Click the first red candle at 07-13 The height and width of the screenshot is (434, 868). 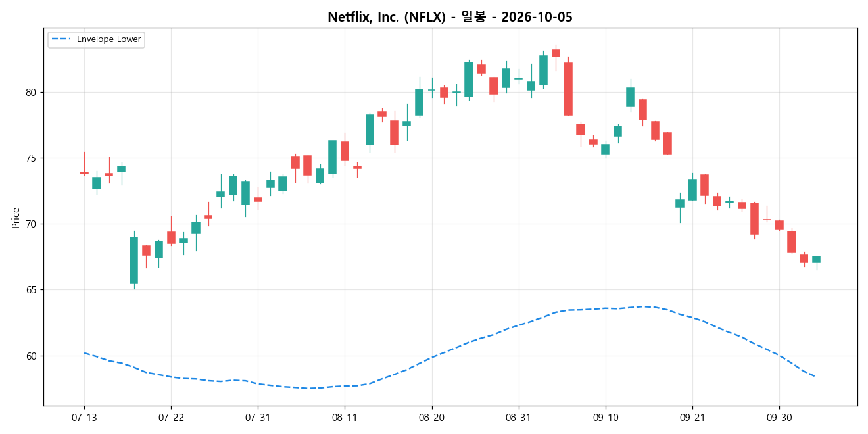(84, 173)
